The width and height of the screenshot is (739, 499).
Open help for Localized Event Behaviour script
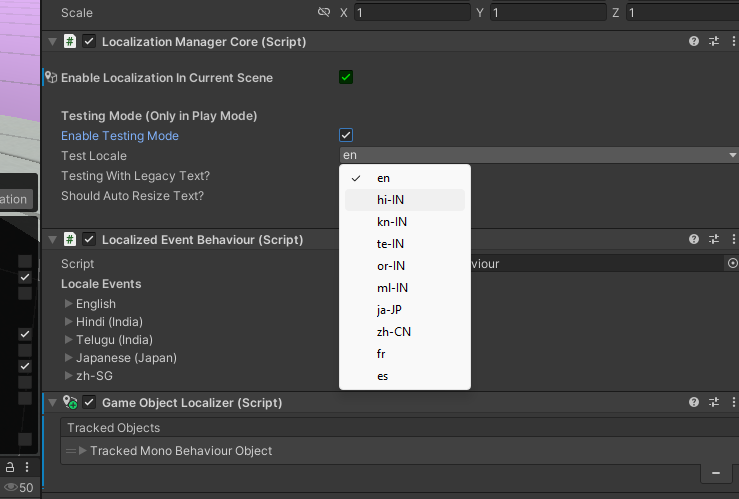pyautogui.click(x=693, y=239)
